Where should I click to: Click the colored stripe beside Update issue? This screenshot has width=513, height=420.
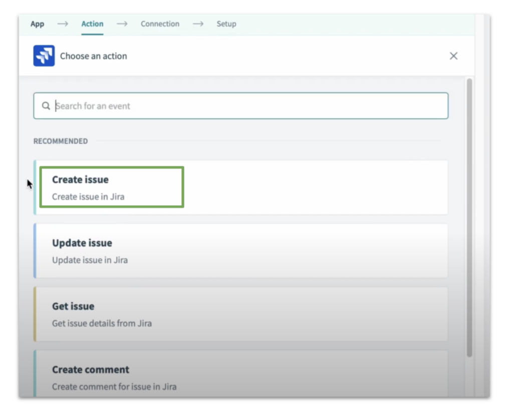tap(35, 251)
